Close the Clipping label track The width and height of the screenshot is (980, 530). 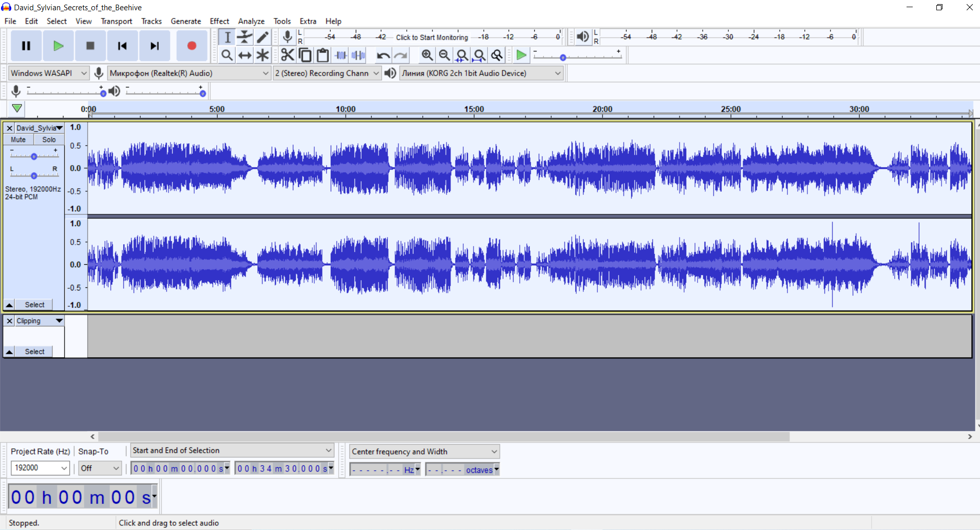coord(9,321)
